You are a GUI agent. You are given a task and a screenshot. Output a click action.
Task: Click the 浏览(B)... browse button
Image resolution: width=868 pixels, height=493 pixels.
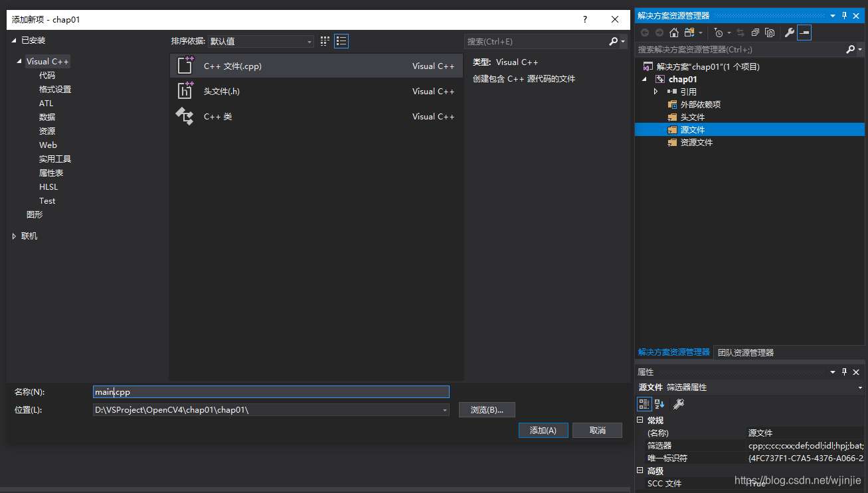487,410
